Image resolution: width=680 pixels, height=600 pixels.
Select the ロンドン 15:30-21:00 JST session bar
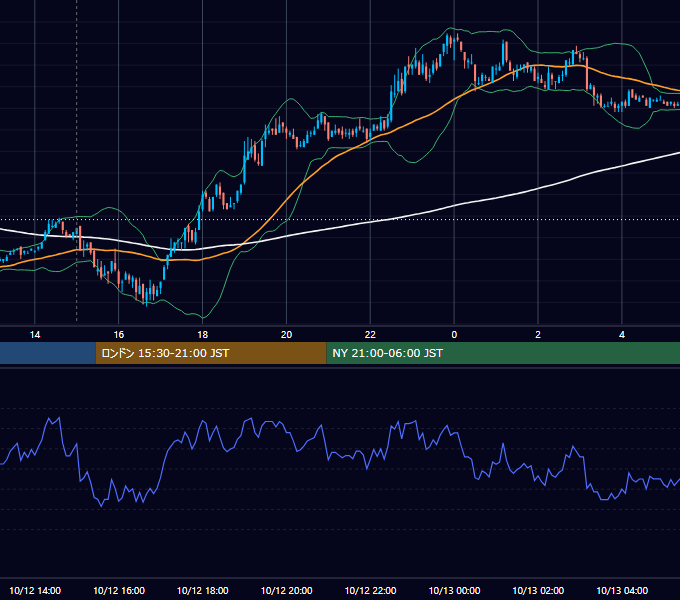pos(211,353)
